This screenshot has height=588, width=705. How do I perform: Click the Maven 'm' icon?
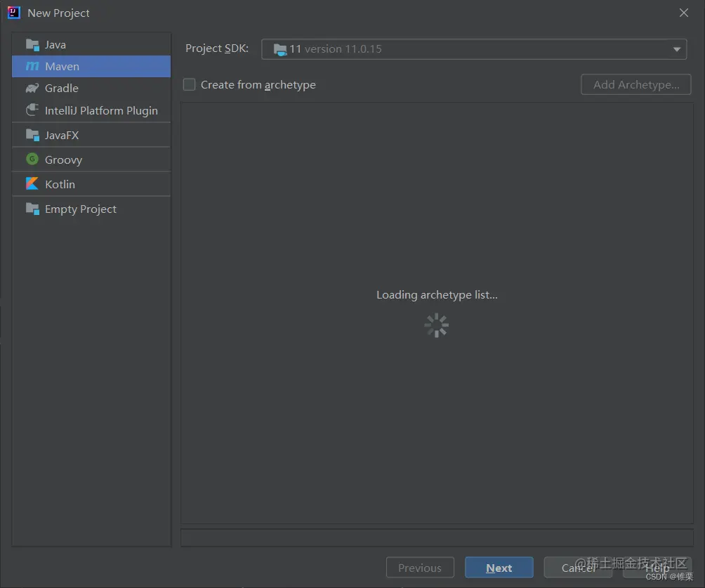point(32,66)
